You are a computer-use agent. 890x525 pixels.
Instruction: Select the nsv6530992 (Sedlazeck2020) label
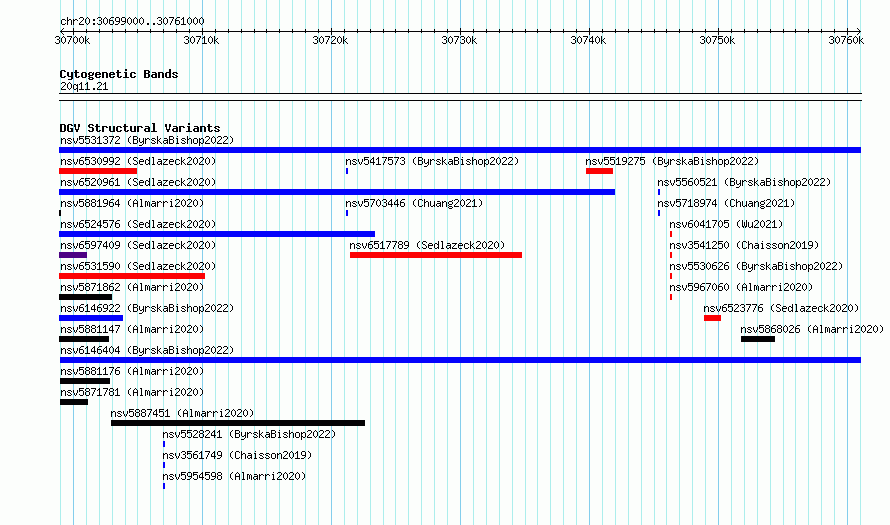(x=138, y=161)
